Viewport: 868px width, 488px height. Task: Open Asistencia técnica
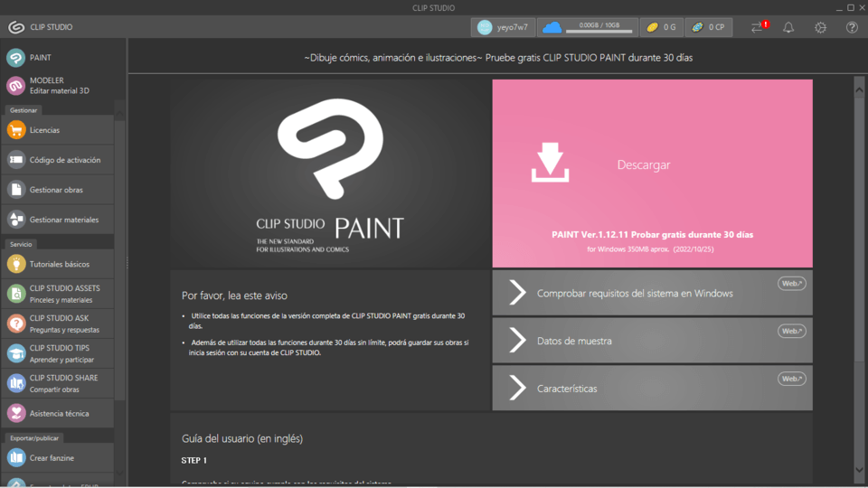click(58, 413)
